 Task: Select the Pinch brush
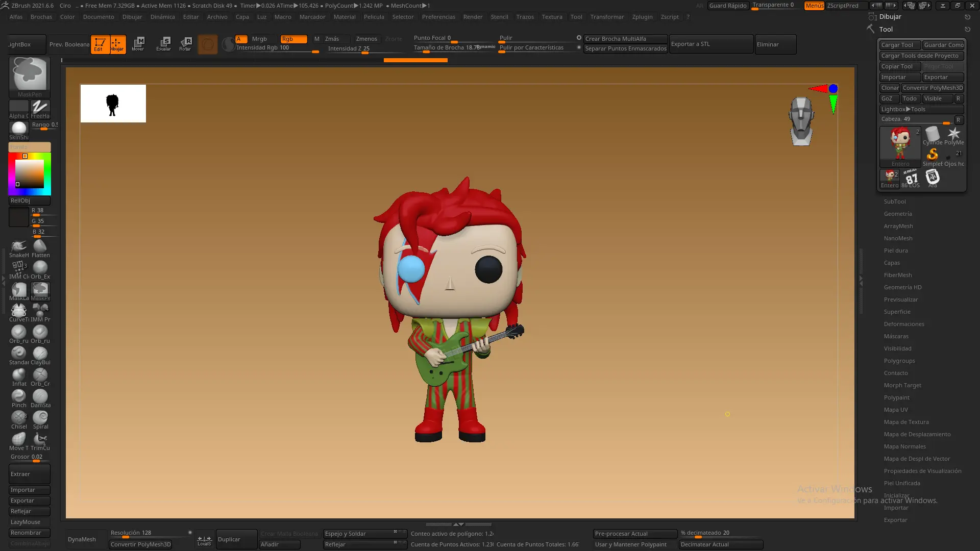19,398
